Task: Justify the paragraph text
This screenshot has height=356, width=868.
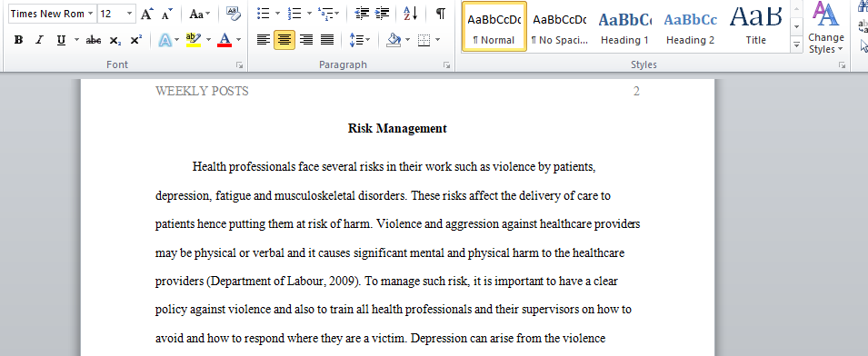Action: [x=327, y=40]
